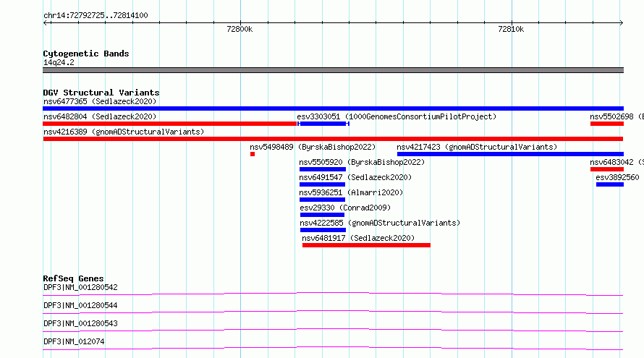Click the ruler's left arrow end

tap(46, 22)
